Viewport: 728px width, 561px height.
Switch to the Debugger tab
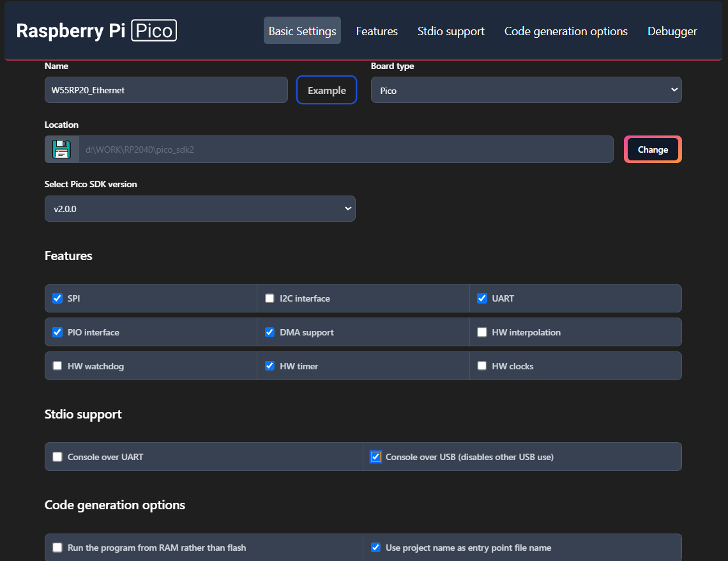(672, 31)
